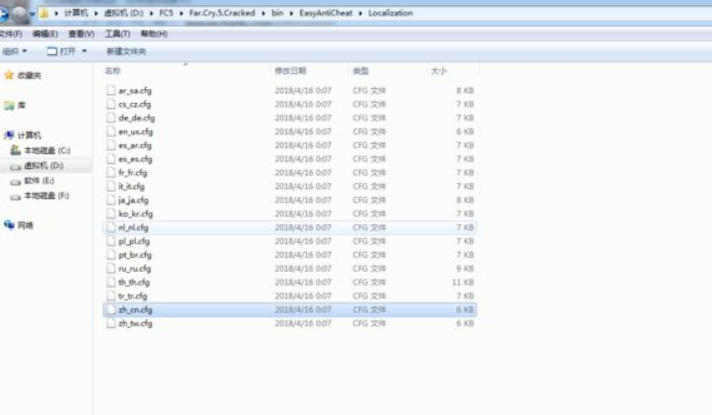Navigate to Localization in breadcrumb
The height and width of the screenshot is (415, 712).
(x=391, y=13)
